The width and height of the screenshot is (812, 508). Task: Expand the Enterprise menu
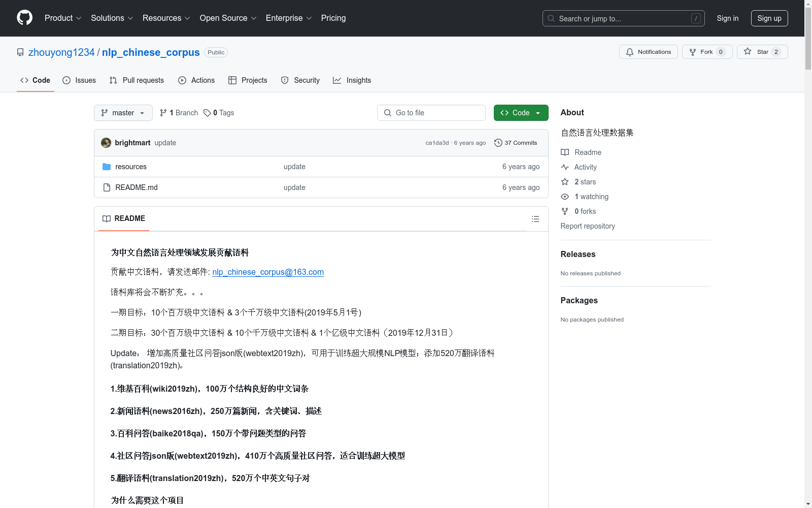click(289, 18)
